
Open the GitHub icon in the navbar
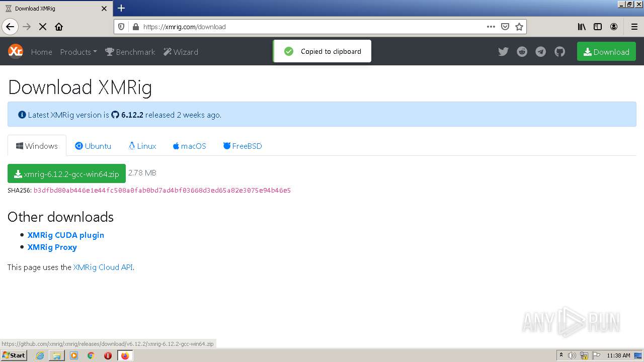560,52
